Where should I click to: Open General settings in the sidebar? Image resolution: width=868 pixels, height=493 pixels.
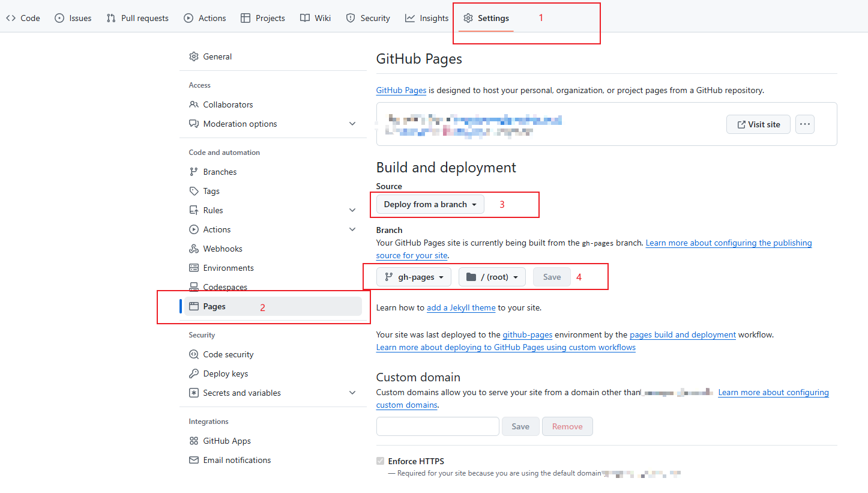pyautogui.click(x=273, y=56)
